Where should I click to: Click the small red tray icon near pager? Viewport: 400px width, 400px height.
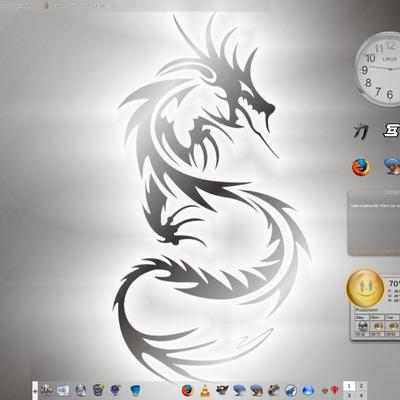point(335,390)
